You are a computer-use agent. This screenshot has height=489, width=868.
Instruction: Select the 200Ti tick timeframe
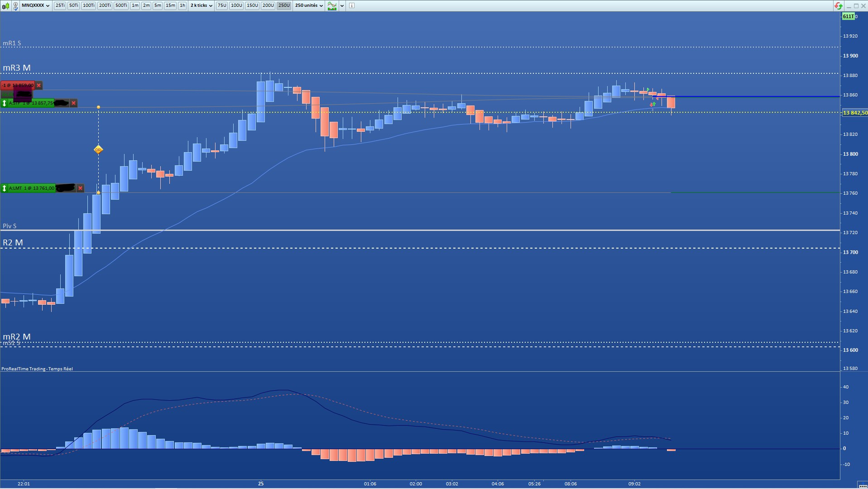pos(105,5)
